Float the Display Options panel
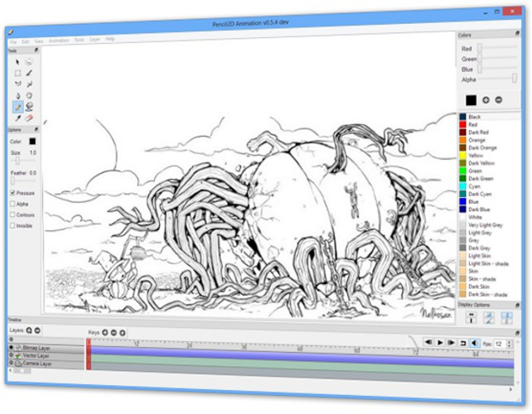Image resolution: width=532 pixels, height=414 pixels. 517,306
